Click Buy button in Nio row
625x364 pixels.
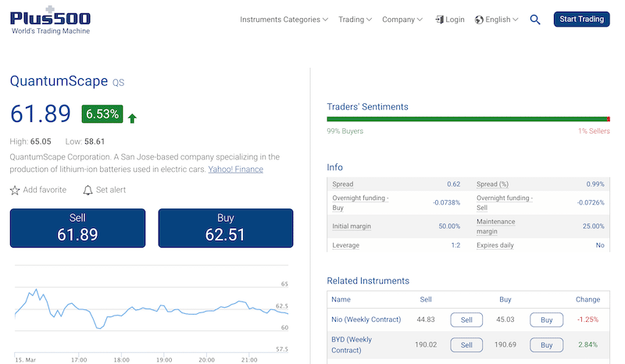[x=546, y=319]
